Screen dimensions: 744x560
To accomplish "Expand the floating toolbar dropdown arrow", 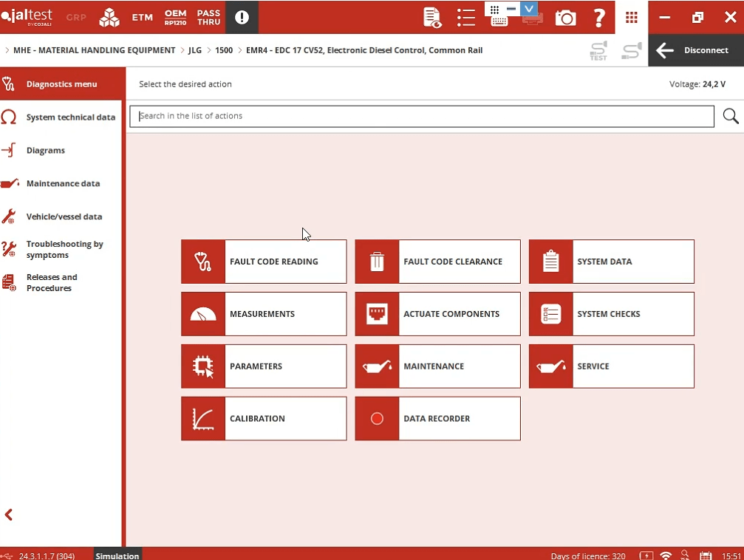I will pos(529,9).
